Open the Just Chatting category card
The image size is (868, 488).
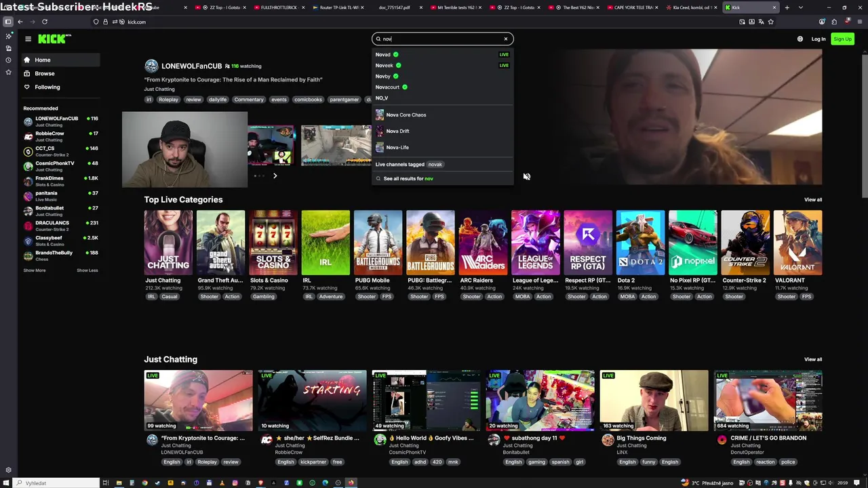(168, 243)
